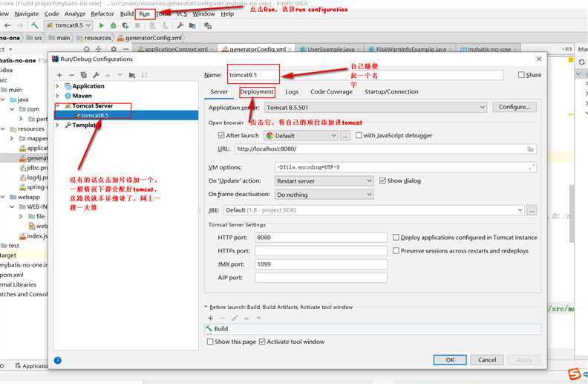Expand Maven node in configurations tree
588x384 pixels.
(57, 96)
